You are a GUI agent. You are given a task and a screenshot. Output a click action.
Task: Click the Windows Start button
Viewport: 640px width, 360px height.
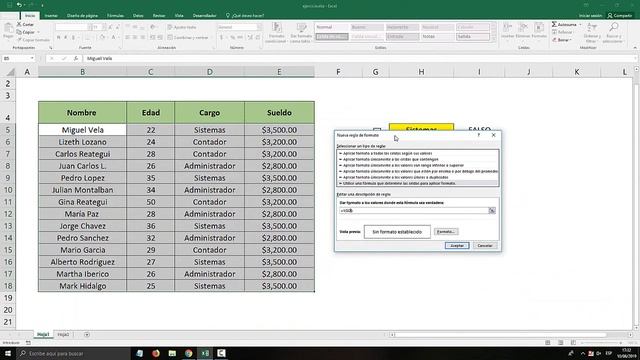pos(8,353)
